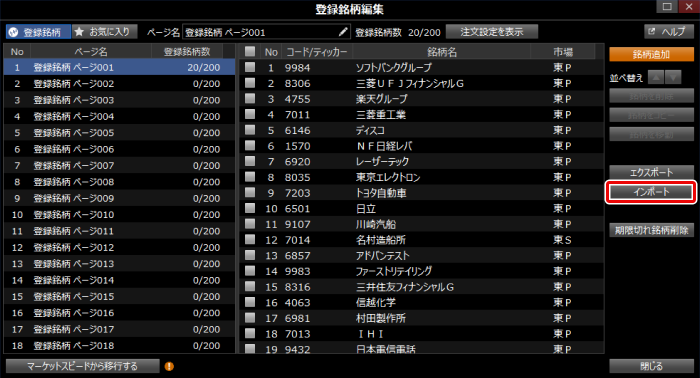
Task: Check the box for ファーストリテイリング
Action: (250, 270)
